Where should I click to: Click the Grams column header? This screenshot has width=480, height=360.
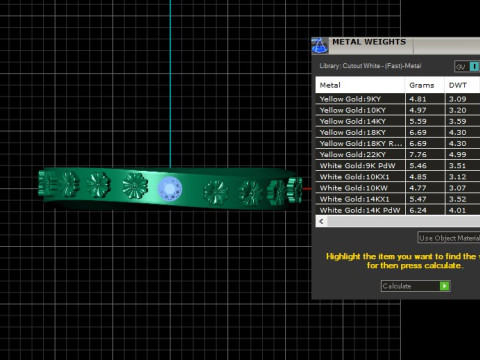(x=425, y=85)
